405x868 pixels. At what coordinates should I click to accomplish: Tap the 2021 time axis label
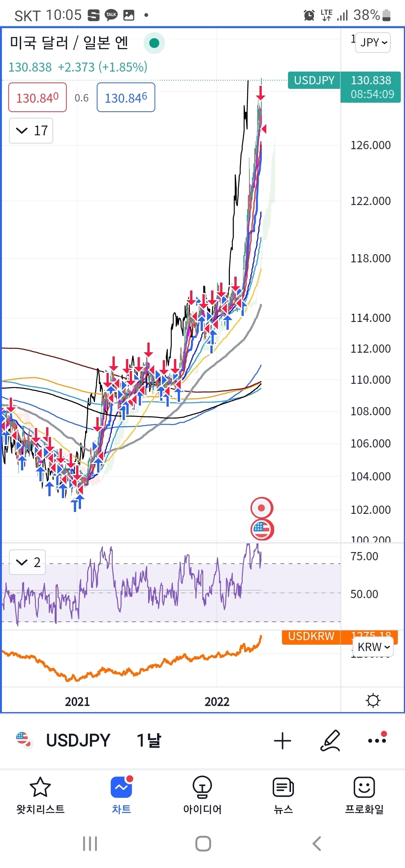[77, 702]
